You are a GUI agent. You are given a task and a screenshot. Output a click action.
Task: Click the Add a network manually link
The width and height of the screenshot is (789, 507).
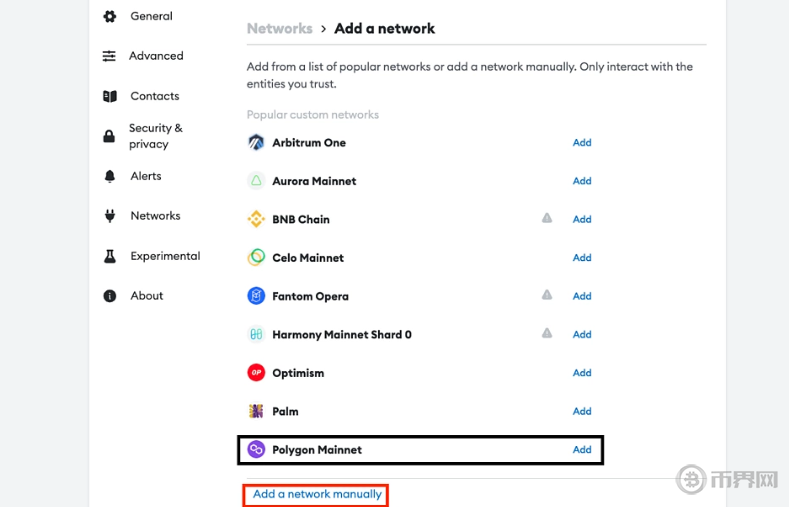[x=317, y=494]
